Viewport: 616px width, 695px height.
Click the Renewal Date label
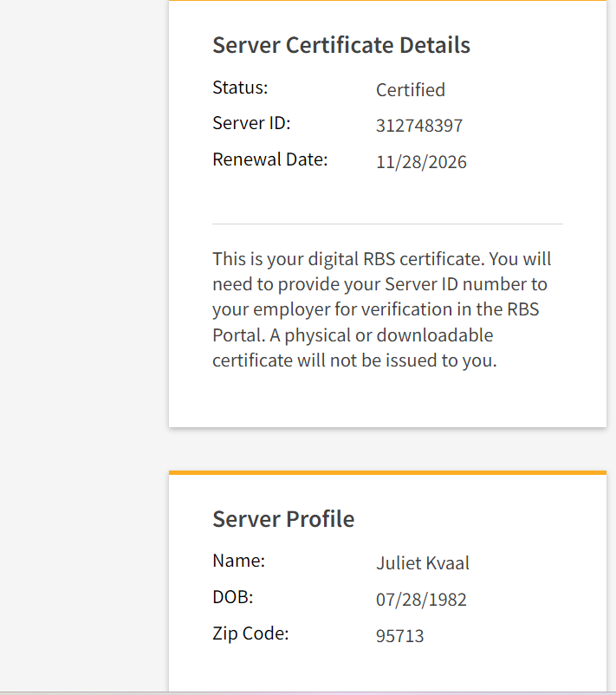click(269, 159)
